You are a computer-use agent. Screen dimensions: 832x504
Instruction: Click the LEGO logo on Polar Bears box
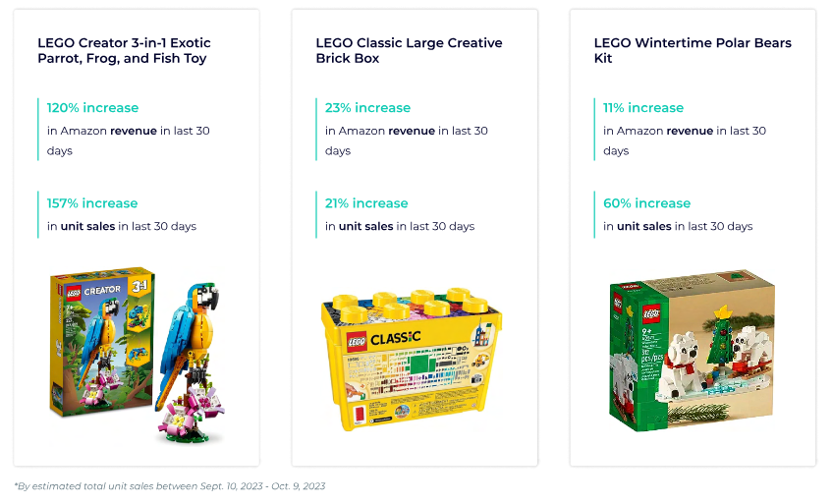pos(651,313)
